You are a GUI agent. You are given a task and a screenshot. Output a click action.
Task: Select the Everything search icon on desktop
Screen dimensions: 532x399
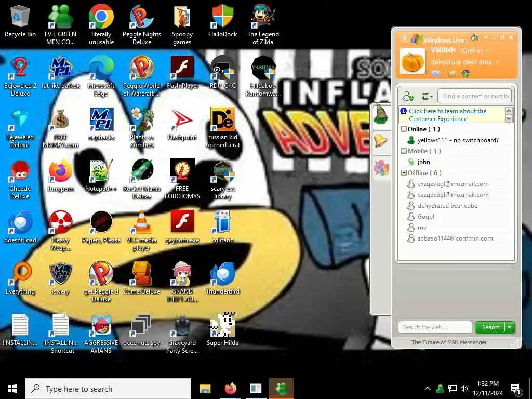pos(20,278)
